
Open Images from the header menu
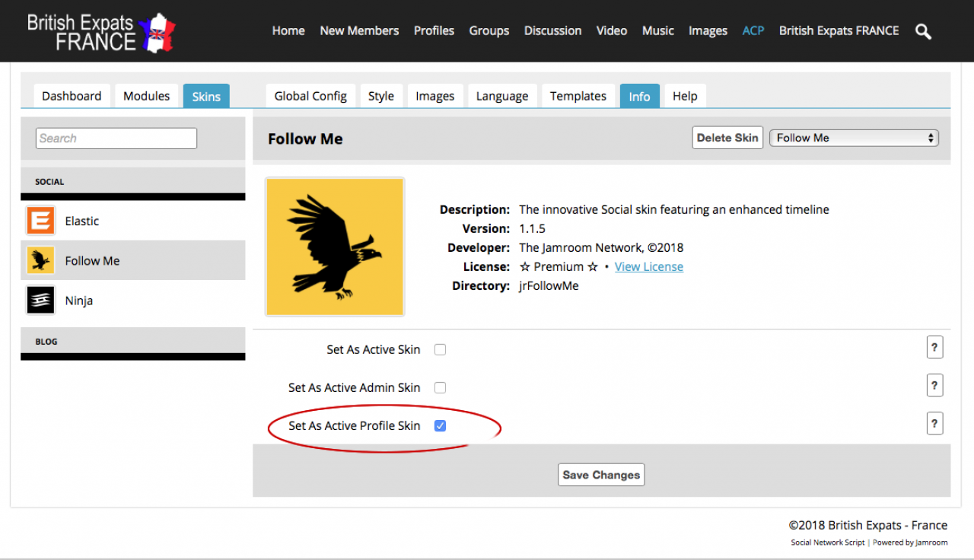[708, 30]
